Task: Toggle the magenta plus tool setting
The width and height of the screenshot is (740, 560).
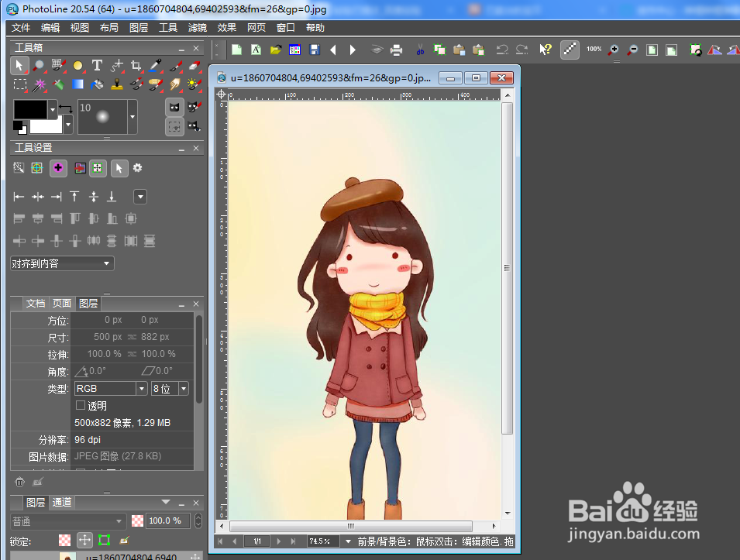Action: pos(58,168)
